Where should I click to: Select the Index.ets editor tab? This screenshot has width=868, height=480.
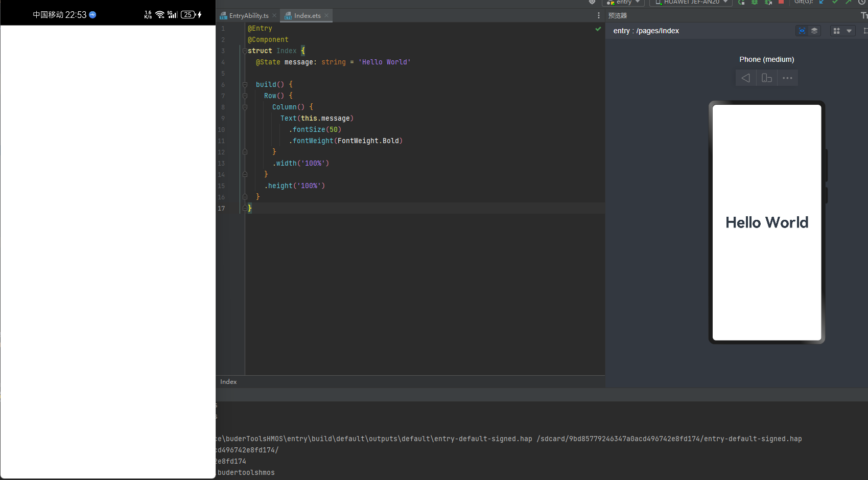click(307, 16)
